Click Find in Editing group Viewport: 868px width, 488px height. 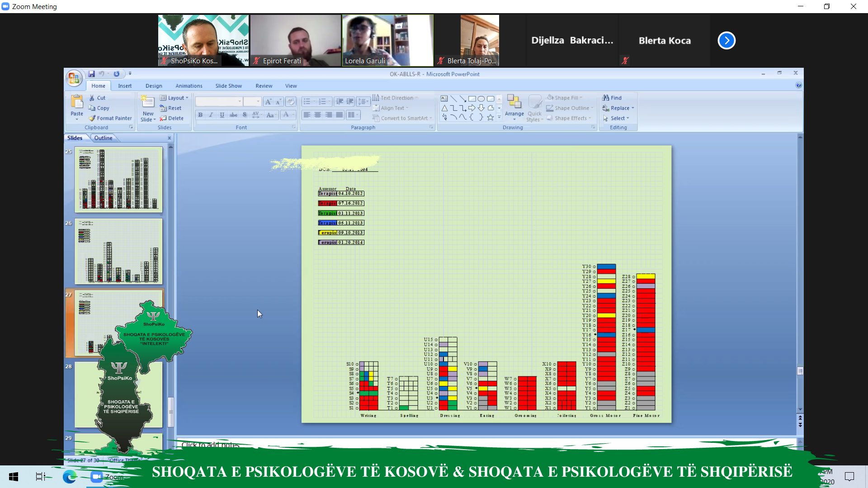tap(612, 98)
